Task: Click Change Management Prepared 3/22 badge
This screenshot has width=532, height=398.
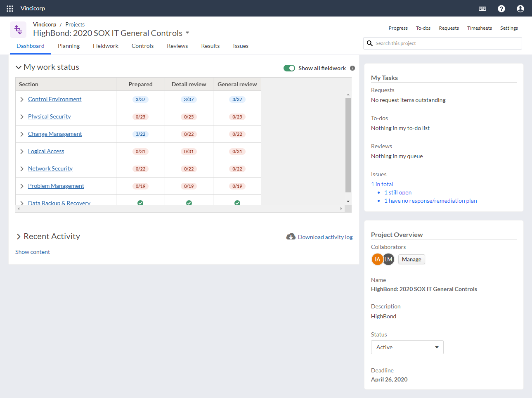Action: click(140, 134)
